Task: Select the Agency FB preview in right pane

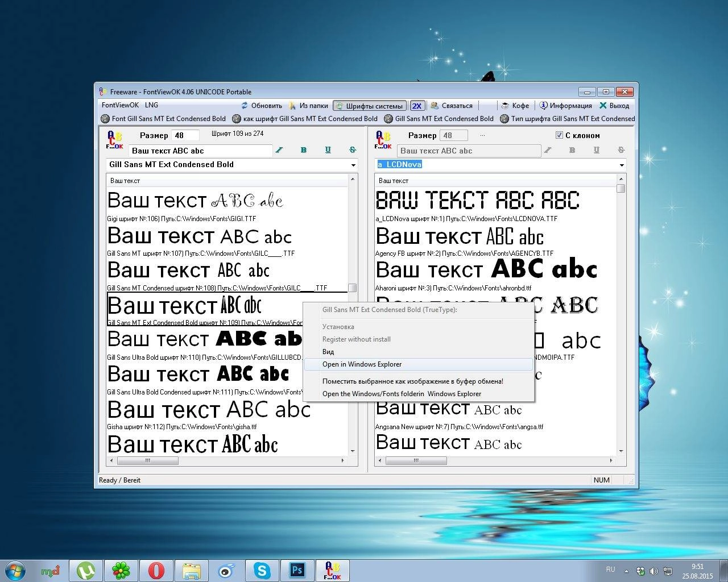Action: coord(495,240)
